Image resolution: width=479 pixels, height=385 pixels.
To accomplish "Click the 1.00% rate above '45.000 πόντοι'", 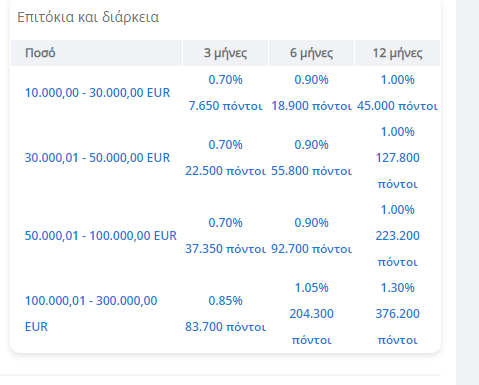I will click(397, 80).
